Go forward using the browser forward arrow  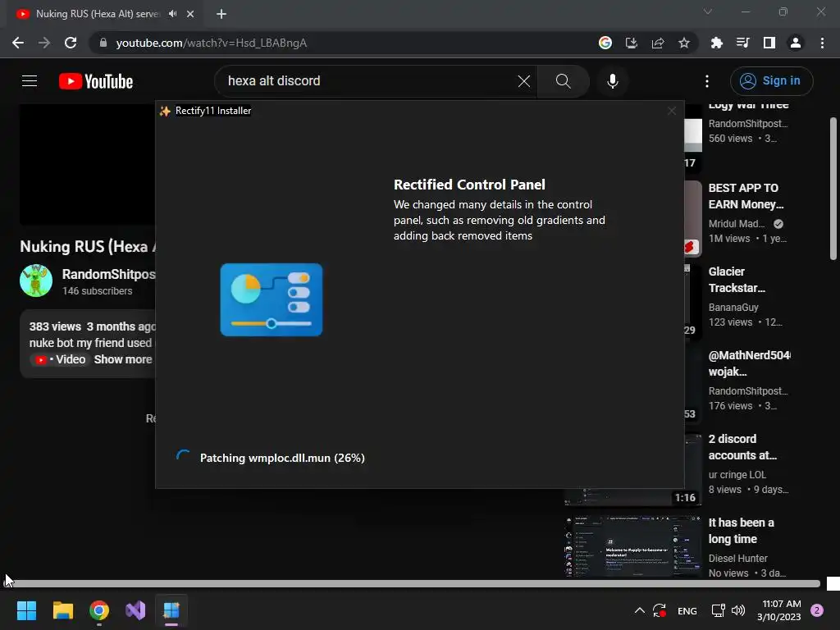44,43
